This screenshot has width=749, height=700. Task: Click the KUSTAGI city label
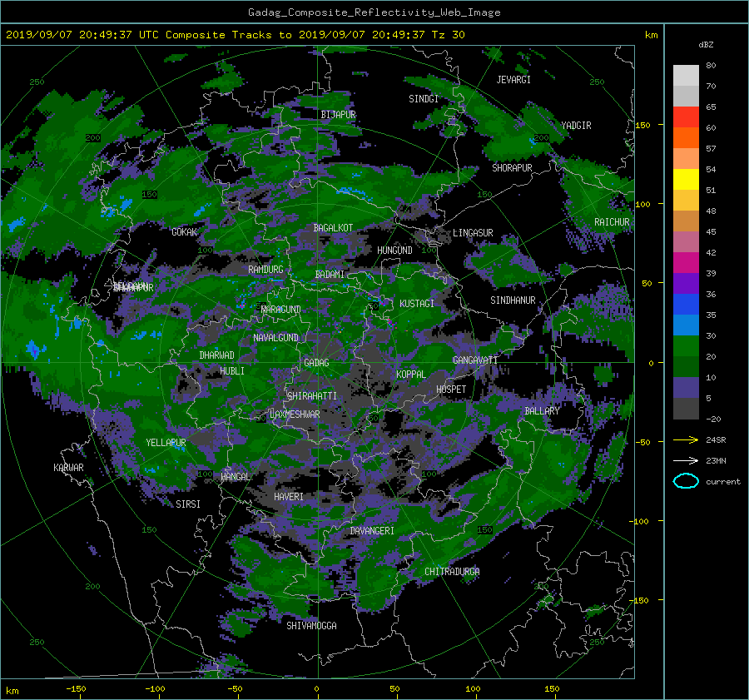pyautogui.click(x=417, y=304)
